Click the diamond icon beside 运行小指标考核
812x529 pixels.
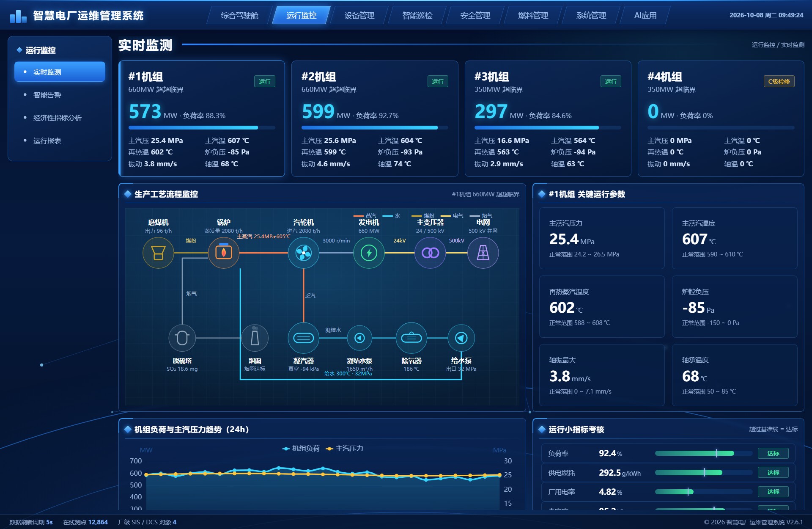tap(542, 430)
